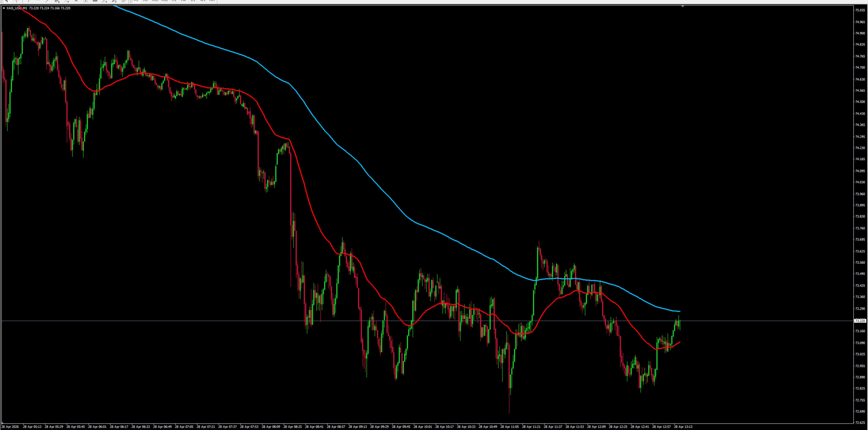Click the gray chart shift triangle marker
The image size is (868, 430).
tap(683, 6)
